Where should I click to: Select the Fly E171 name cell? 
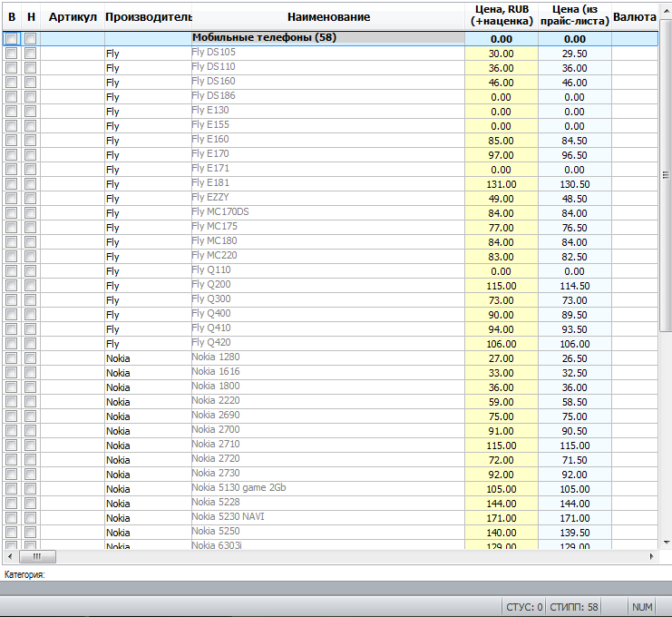328,170
